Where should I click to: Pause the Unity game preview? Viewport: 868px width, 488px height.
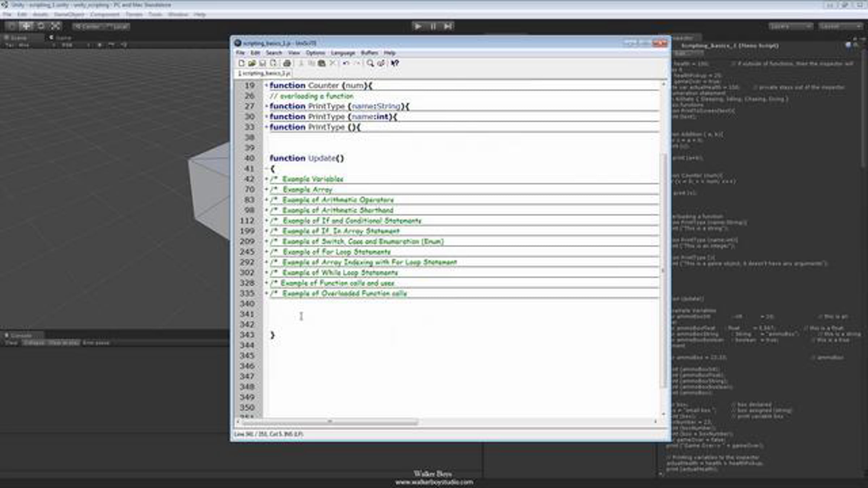click(433, 26)
